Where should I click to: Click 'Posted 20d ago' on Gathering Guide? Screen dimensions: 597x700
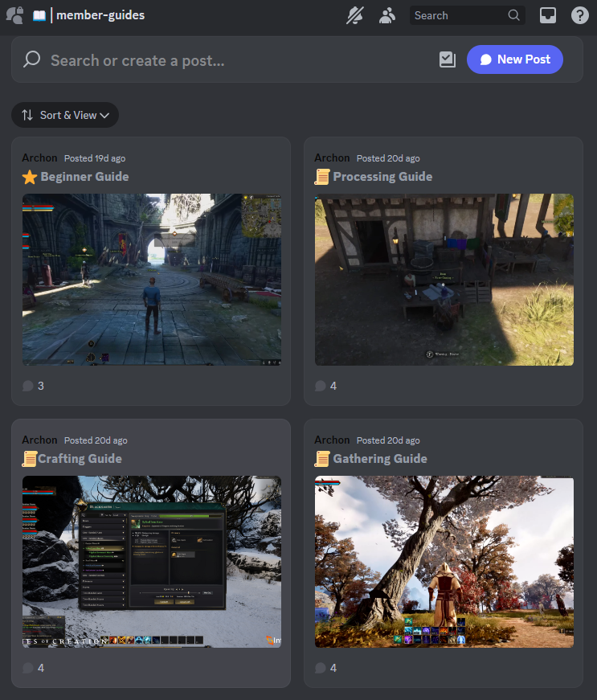pos(388,440)
